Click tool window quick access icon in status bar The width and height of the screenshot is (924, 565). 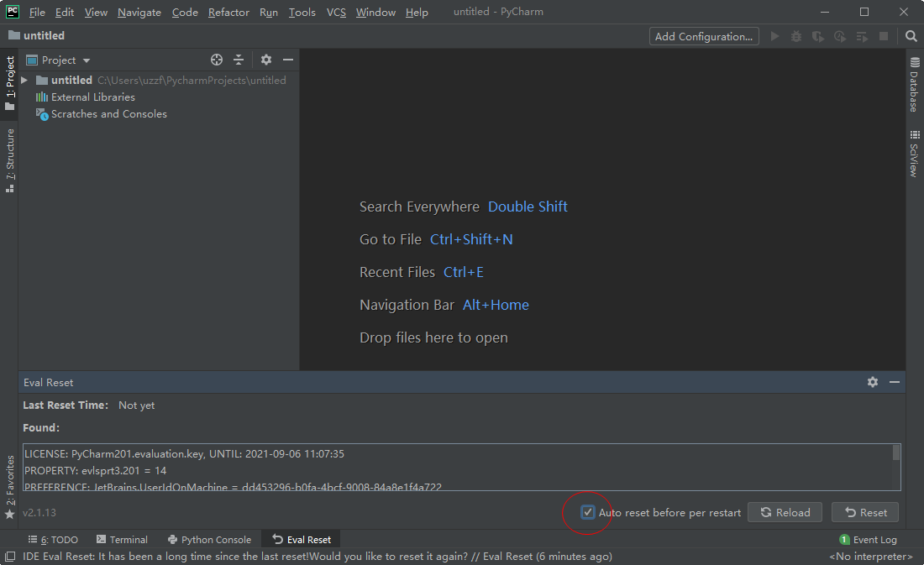pyautogui.click(x=9, y=556)
